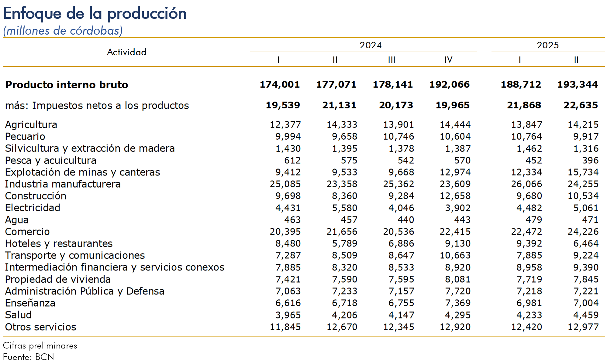
Task: Click 'Administración Pública y Defensa' label
Action: click(x=84, y=291)
